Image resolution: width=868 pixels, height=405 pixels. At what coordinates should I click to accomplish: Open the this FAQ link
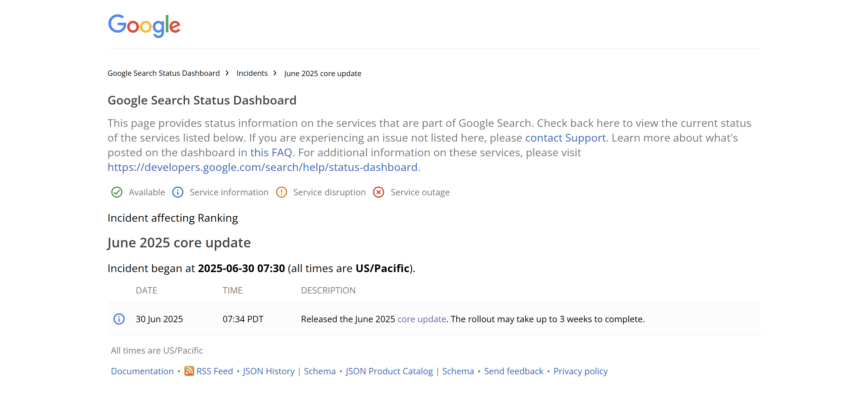point(271,152)
